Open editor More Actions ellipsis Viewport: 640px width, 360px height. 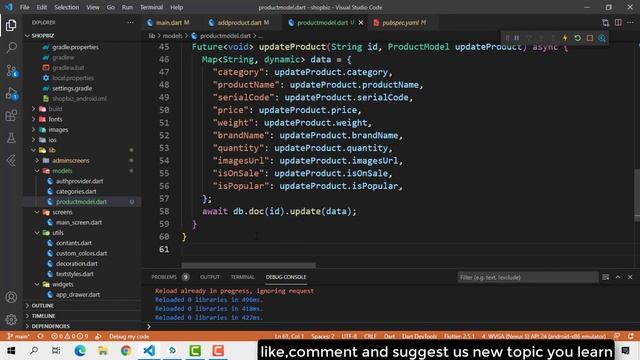point(630,22)
